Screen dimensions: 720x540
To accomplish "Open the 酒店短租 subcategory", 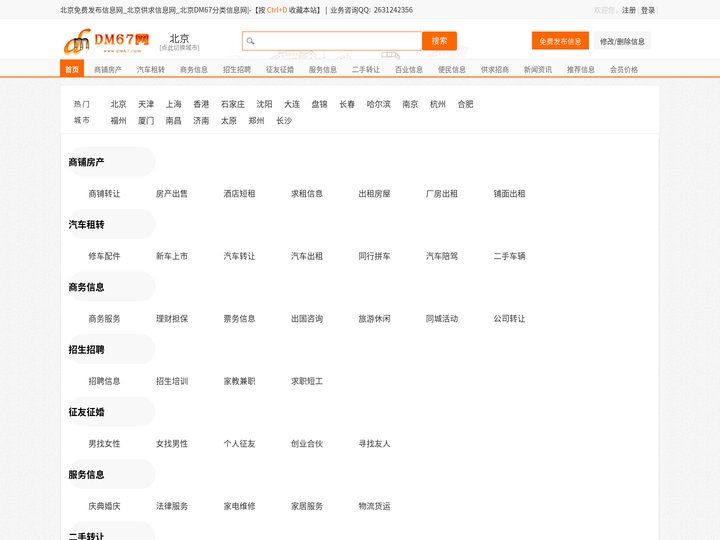I will 239,194.
